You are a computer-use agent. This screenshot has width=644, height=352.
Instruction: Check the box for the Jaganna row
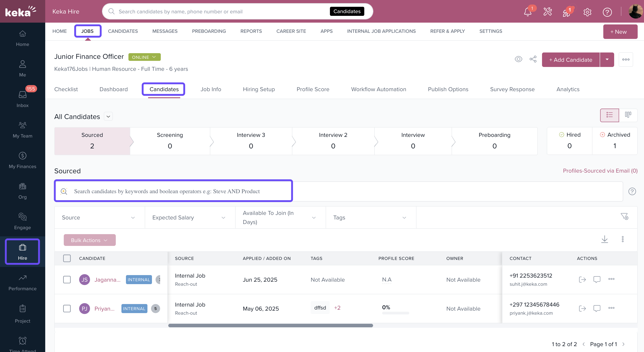click(x=67, y=279)
